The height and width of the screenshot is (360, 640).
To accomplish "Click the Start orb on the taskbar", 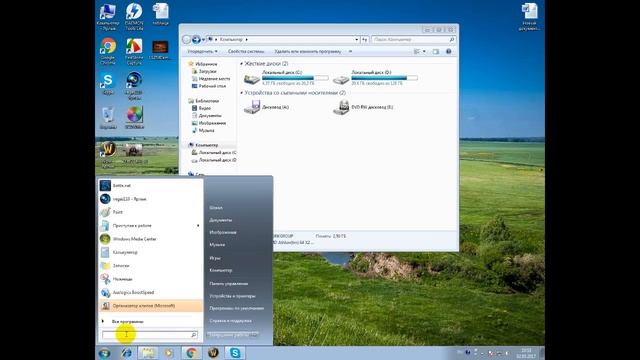I will click(x=104, y=353).
